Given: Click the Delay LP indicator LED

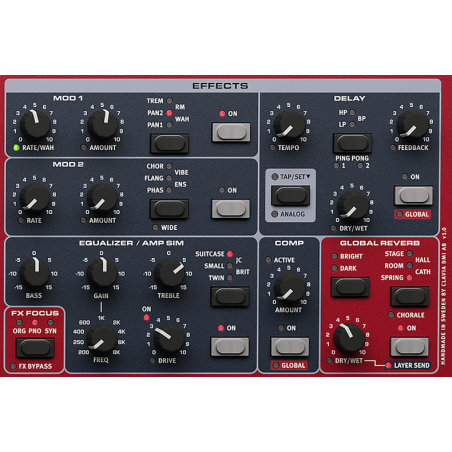Looking at the screenshot, I should click(352, 125).
